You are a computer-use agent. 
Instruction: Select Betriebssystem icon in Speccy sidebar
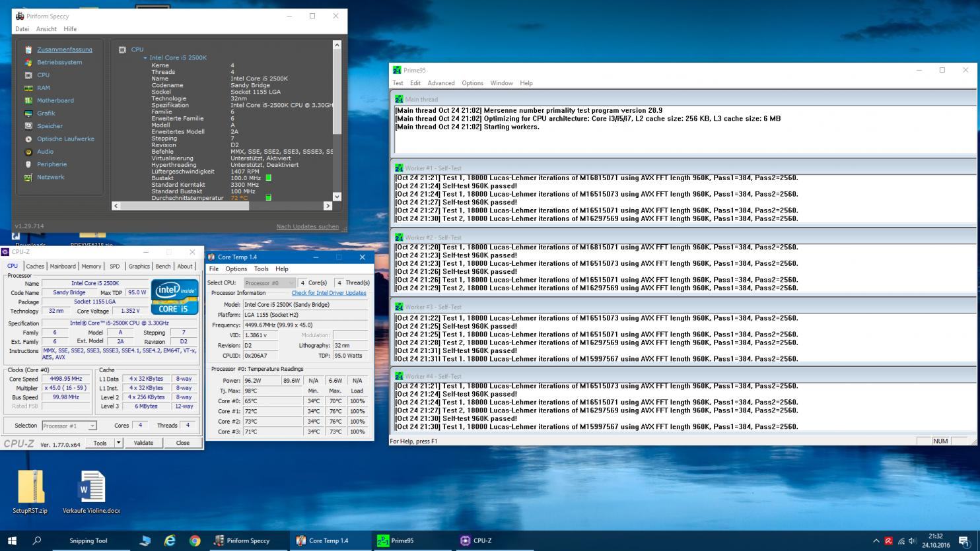28,62
